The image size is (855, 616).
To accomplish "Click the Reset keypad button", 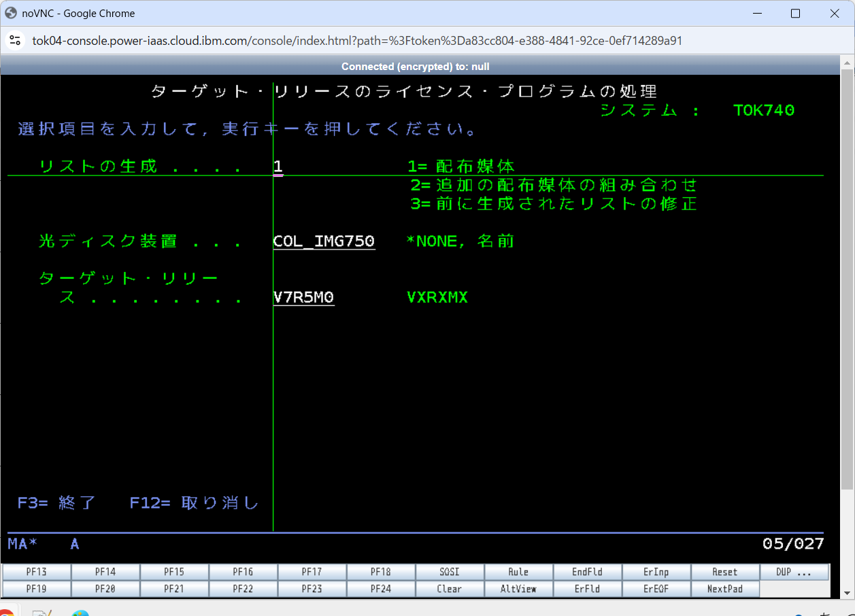I will 725,572.
